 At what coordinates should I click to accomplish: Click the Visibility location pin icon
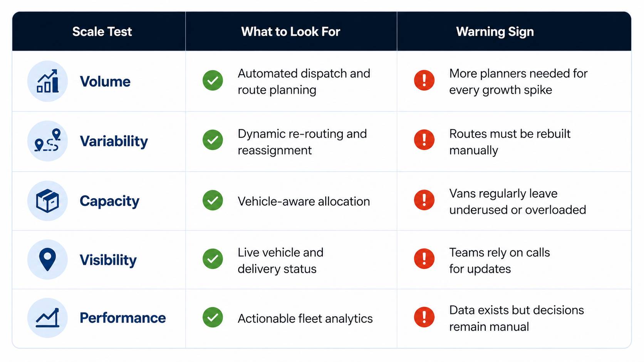pos(47,260)
